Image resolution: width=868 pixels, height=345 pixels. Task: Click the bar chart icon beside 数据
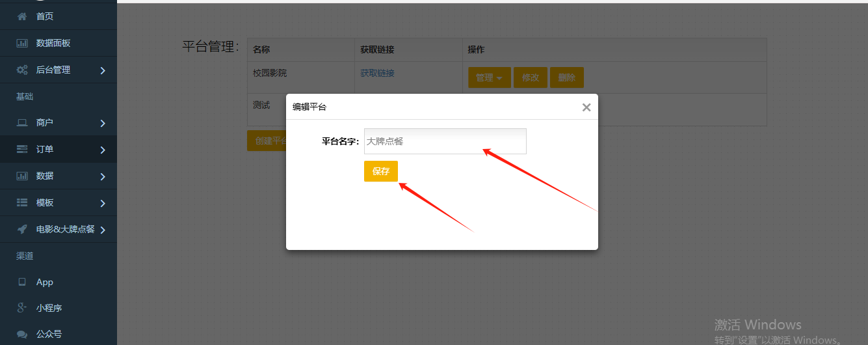point(22,176)
